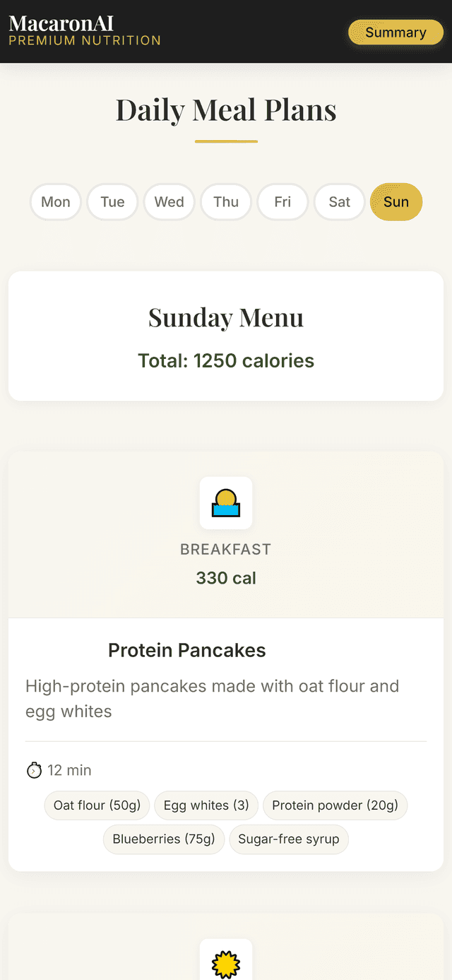Open the Saturday menu
Screen dimensions: 452x980
click(339, 201)
